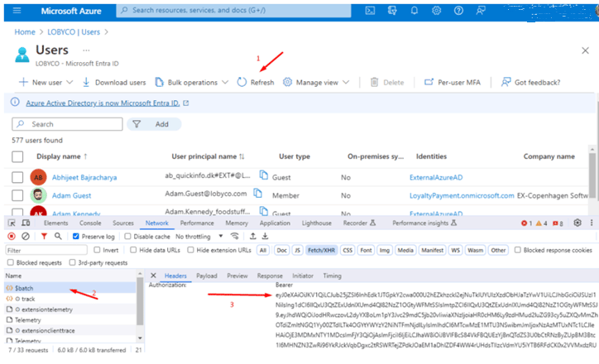Expand the New user dropdown
599x364 pixels.
click(x=69, y=82)
